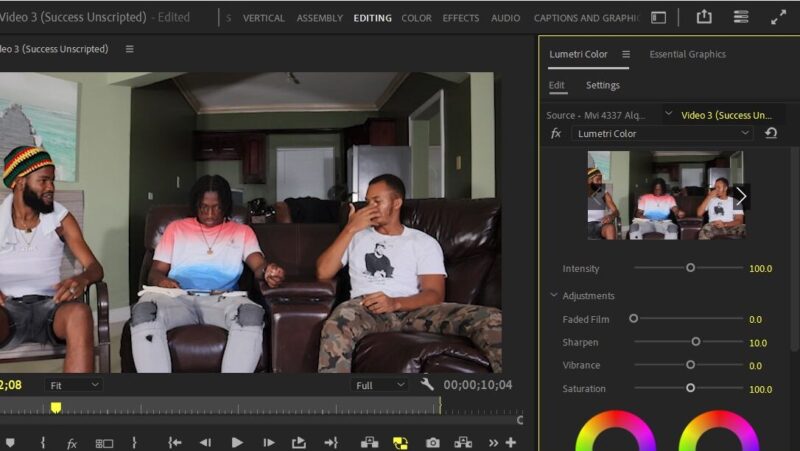
Task: Select the Video 3 (Success Un... sequence clip tab
Action: [727, 115]
